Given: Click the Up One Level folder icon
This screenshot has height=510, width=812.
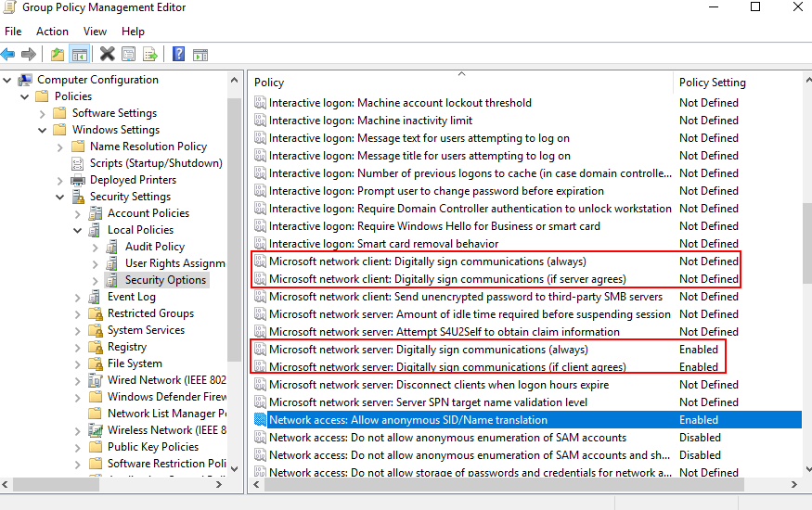Looking at the screenshot, I should pos(58,54).
